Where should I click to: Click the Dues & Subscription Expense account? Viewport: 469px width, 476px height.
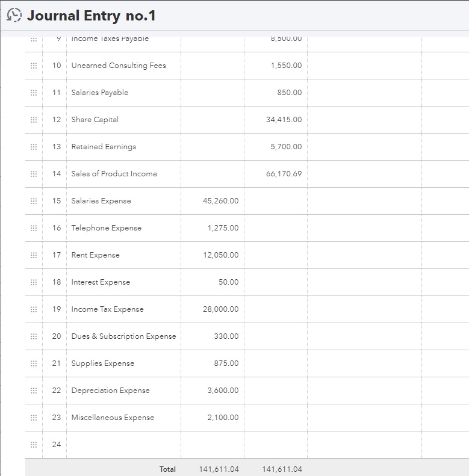pos(123,336)
